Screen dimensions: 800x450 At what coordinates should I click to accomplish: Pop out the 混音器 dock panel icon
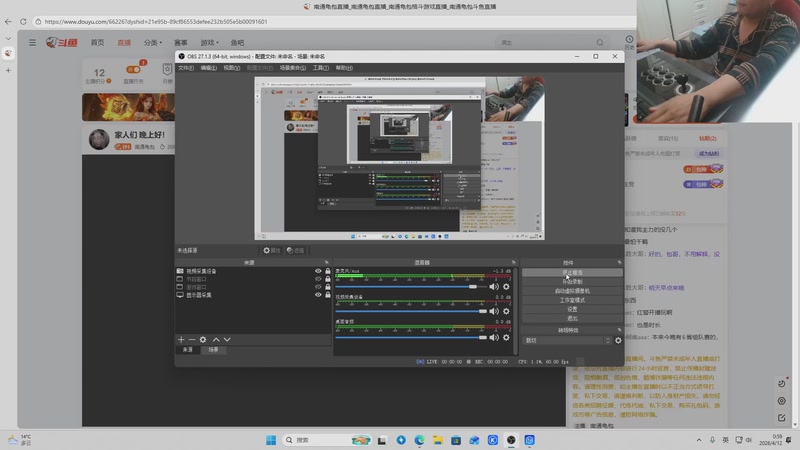click(x=513, y=262)
